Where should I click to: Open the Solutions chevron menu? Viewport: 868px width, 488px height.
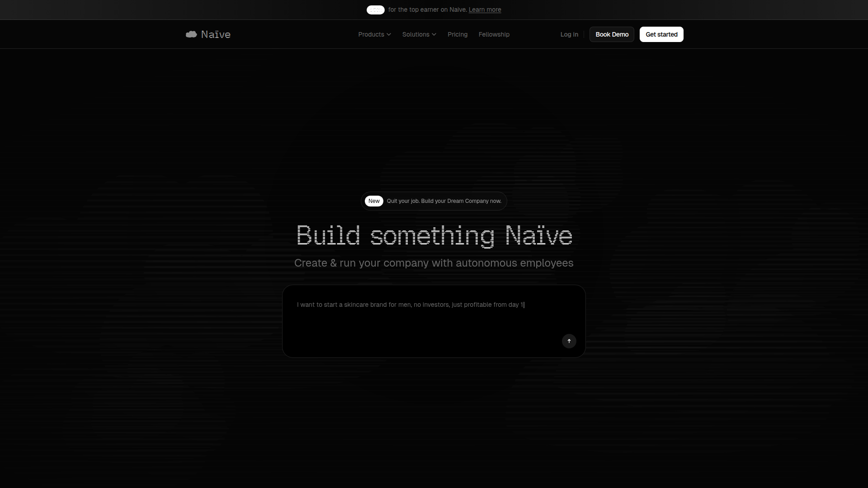pyautogui.click(x=434, y=34)
